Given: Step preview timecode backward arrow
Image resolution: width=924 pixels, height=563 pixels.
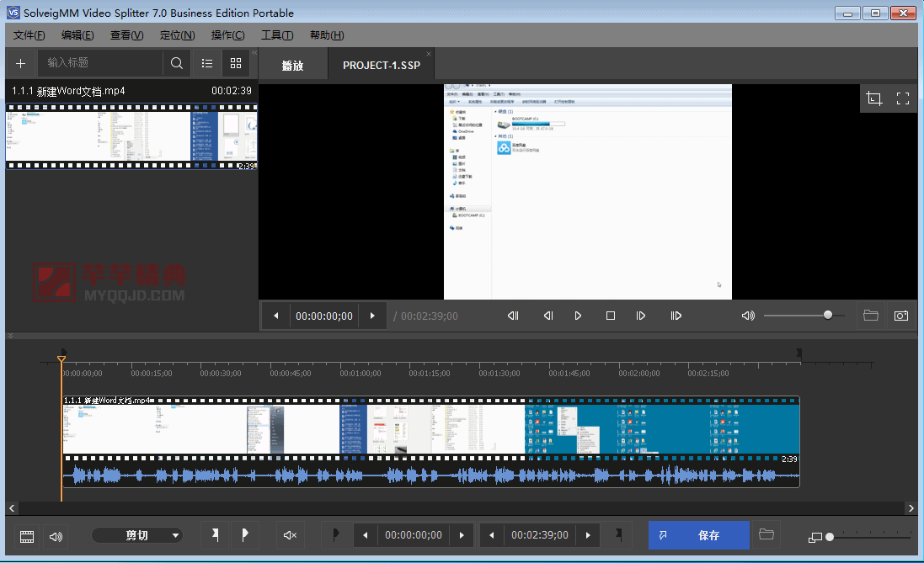Looking at the screenshot, I should point(275,316).
